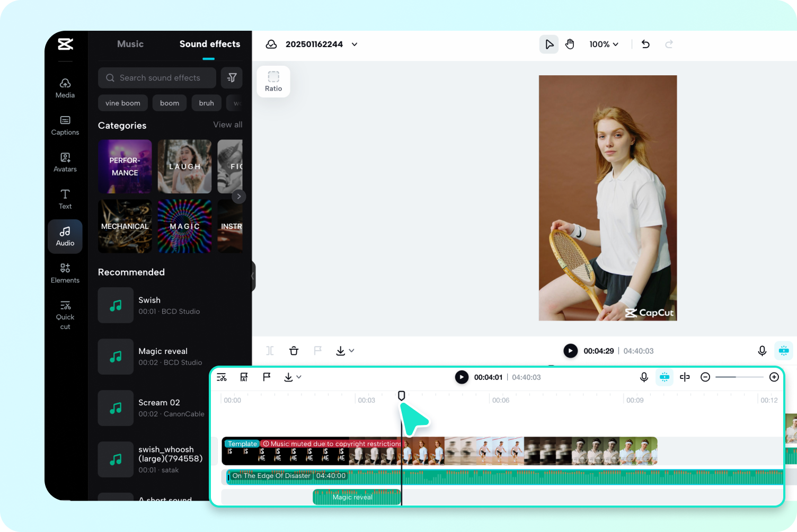The image size is (797, 532).
Task: Select the Avatars tool
Action: pos(65,162)
